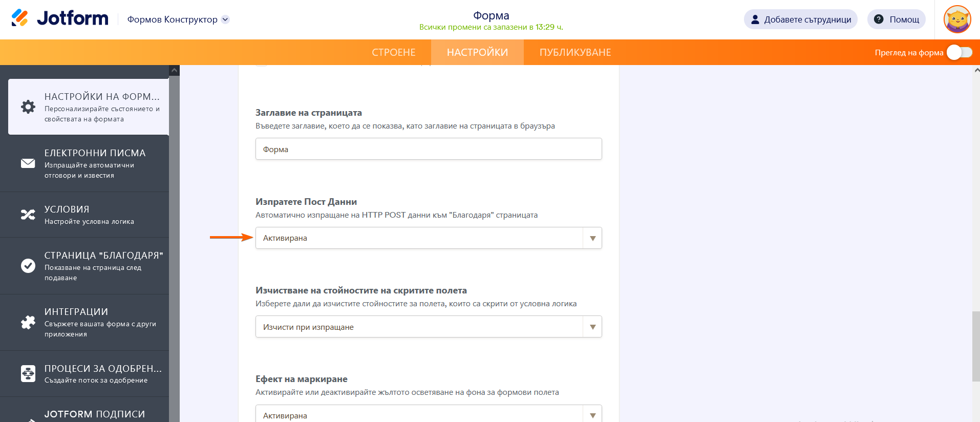Image resolution: width=980 pixels, height=422 pixels.
Task: Click the page vertical scrollbar thumb
Action: [976, 346]
